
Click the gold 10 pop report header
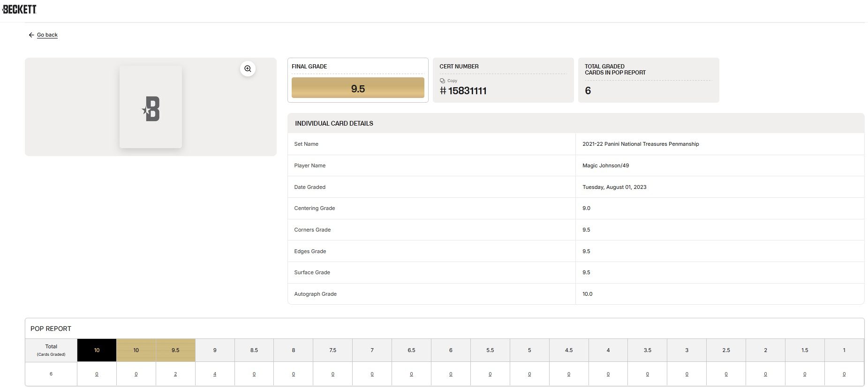[136, 350]
